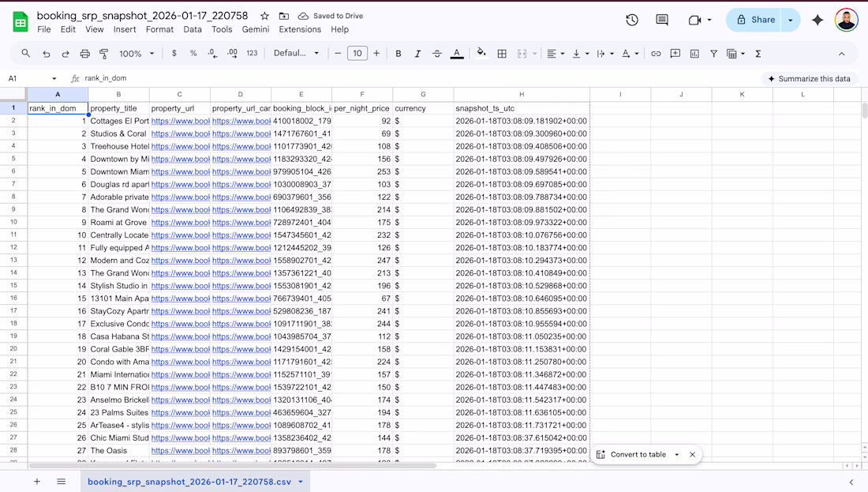Click the borders icon in toolbar
Screen dimensions: 868x492
point(502,54)
